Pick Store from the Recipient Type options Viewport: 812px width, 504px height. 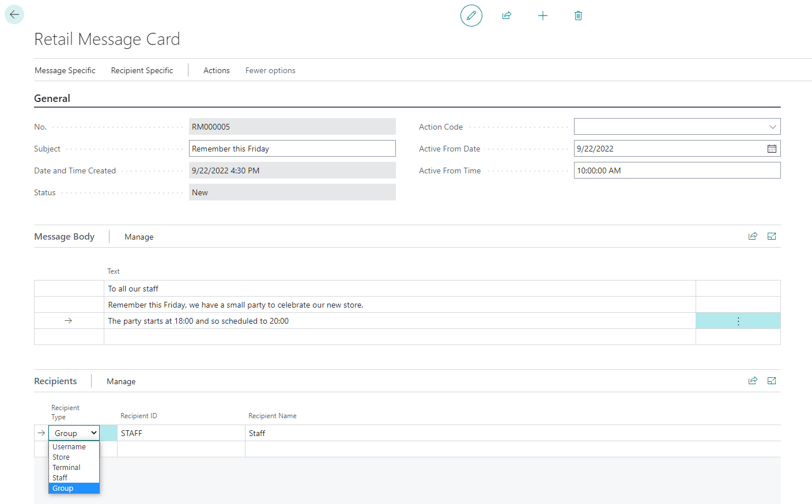coord(61,457)
